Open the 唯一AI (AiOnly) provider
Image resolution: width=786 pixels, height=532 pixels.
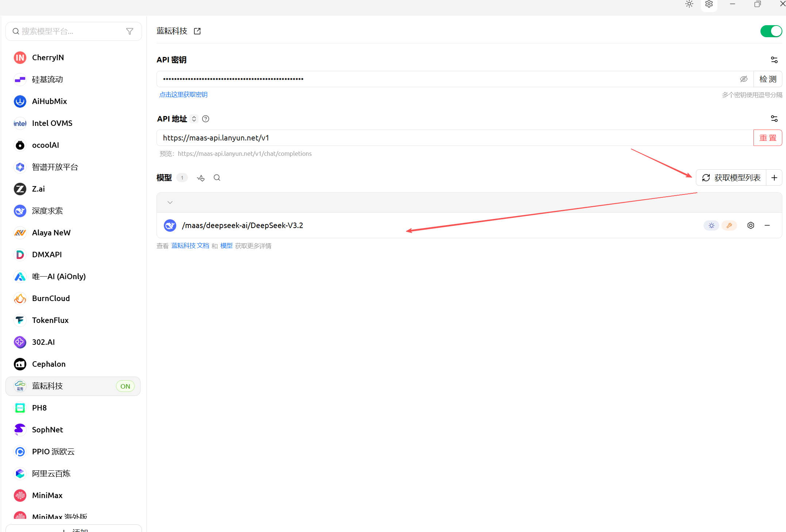(x=73, y=277)
